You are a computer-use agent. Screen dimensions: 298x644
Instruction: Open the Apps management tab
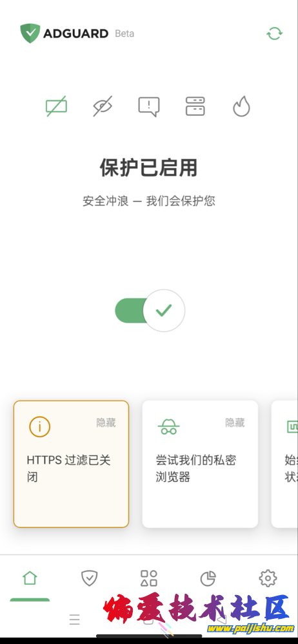149,578
